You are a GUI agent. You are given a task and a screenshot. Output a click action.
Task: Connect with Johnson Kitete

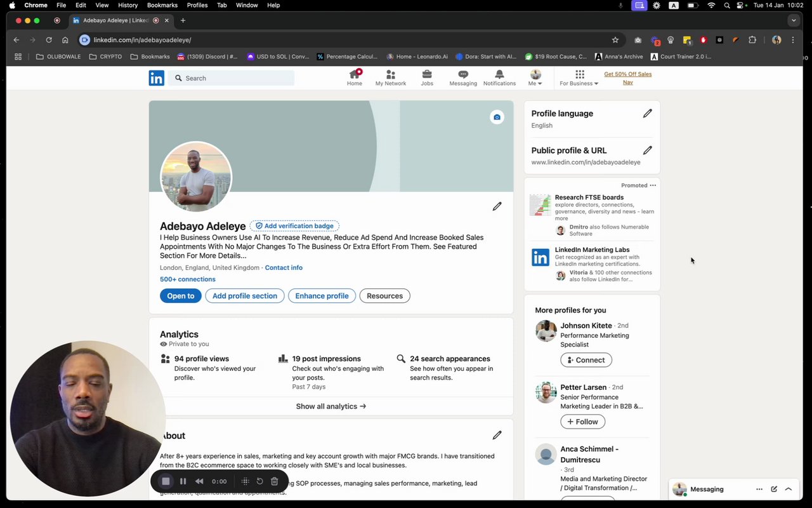pos(586,360)
